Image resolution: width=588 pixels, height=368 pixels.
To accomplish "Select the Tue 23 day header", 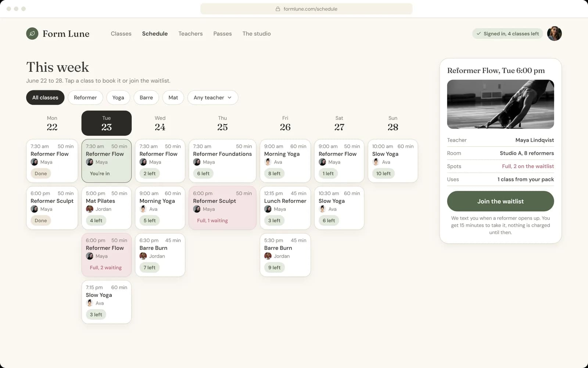I will coord(107,123).
